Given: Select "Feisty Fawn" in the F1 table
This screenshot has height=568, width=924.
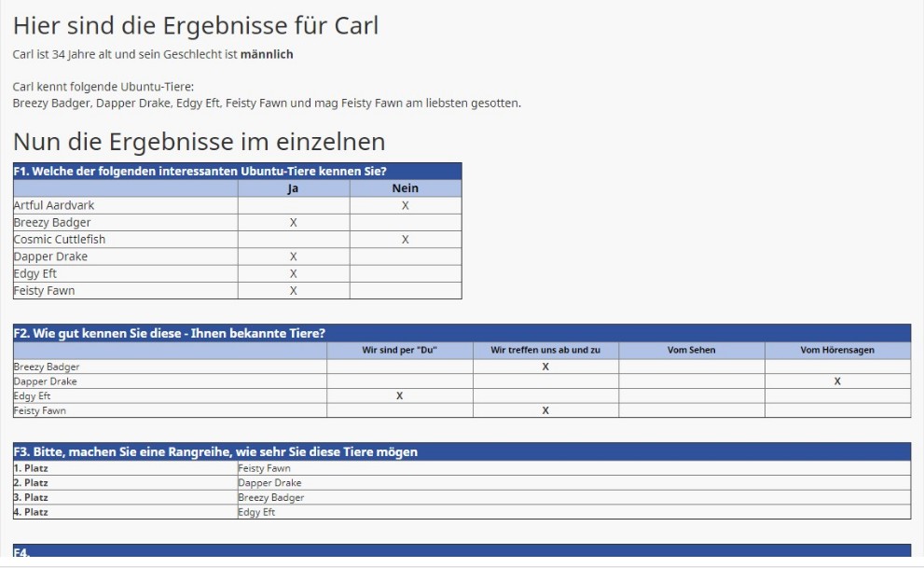Looking at the screenshot, I should coord(44,291).
